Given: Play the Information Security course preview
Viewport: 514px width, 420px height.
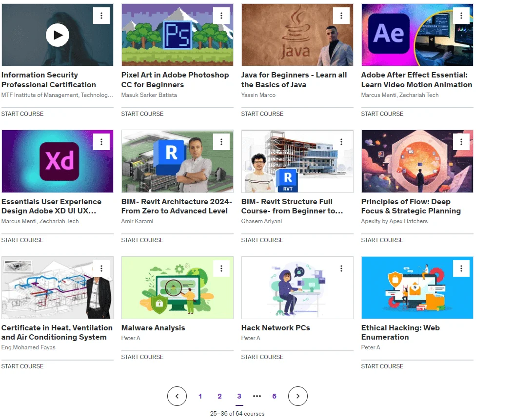Looking at the screenshot, I should click(x=58, y=35).
